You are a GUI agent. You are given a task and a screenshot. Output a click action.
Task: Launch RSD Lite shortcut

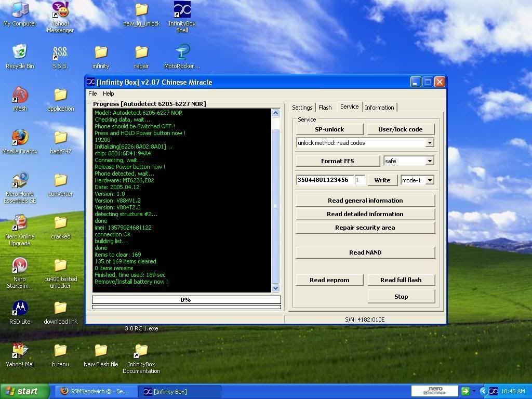point(20,312)
